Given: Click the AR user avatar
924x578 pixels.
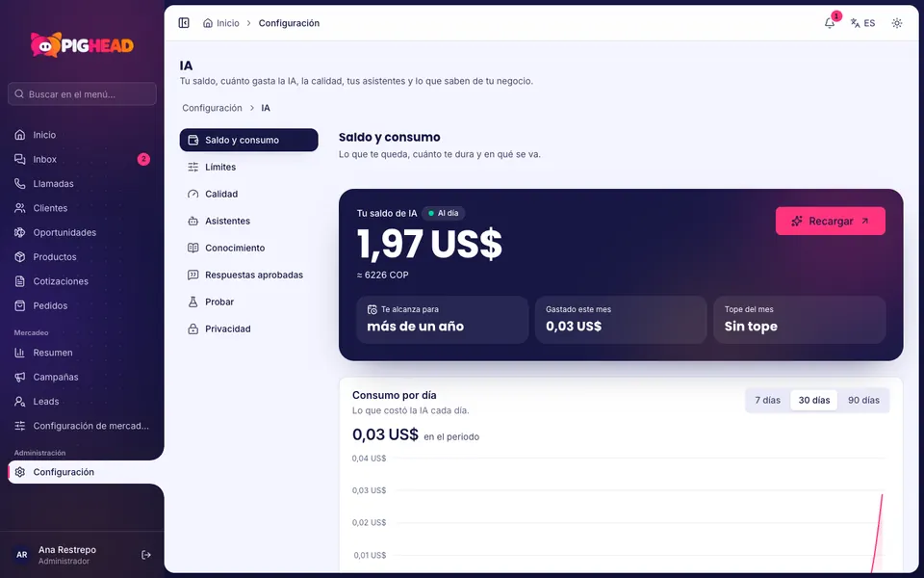Looking at the screenshot, I should pyautogui.click(x=22, y=555).
